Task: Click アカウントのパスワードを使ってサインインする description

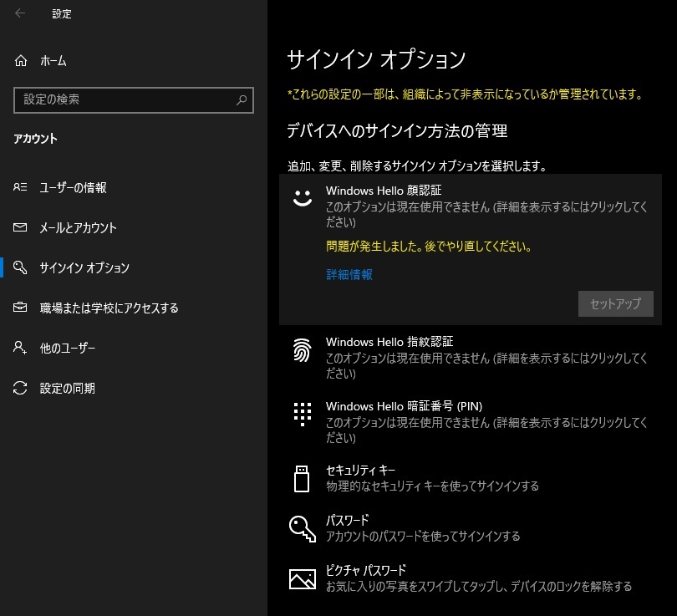Action: point(423,536)
